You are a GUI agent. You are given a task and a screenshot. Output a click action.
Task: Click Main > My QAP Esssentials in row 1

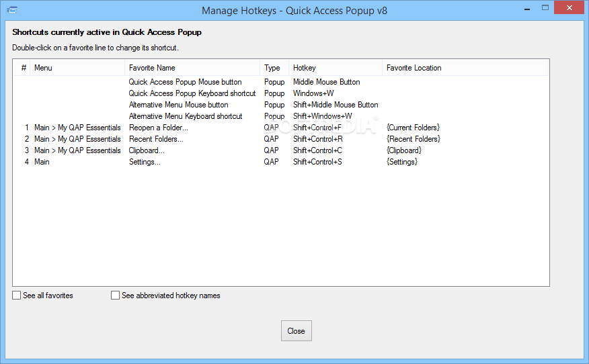coord(77,128)
